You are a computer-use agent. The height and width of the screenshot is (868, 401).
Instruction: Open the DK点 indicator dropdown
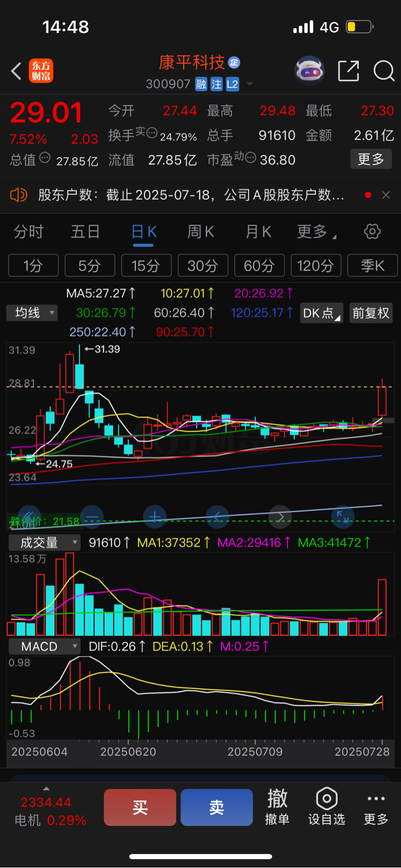click(322, 313)
